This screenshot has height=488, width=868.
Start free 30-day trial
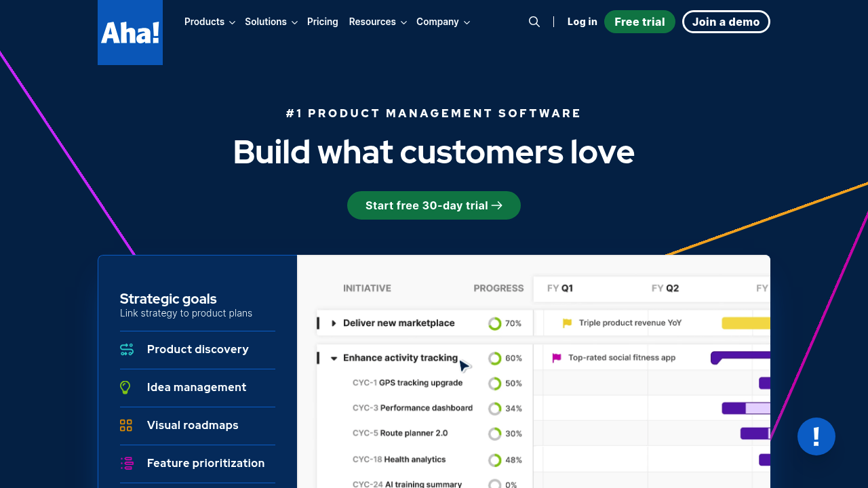coord(434,205)
